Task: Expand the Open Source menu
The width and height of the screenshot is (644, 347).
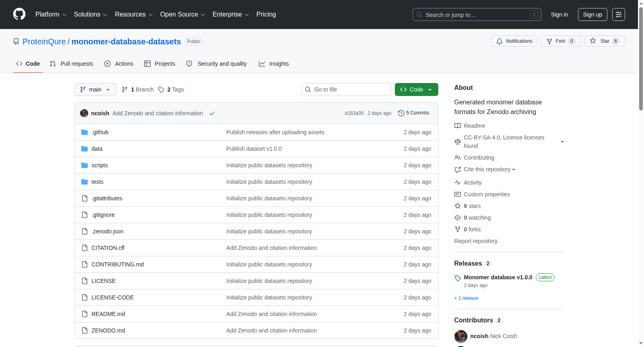Action: tap(183, 15)
